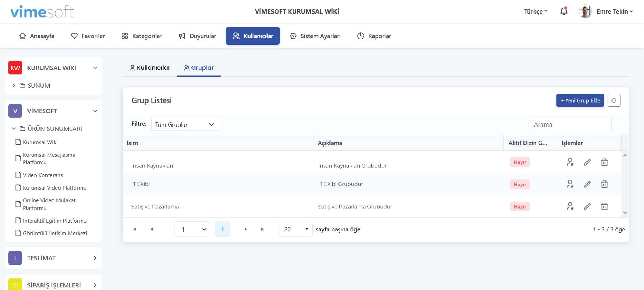Image resolution: width=644 pixels, height=290 pixels.
Task: Collapse the VİMESOFT section
Action: [95, 111]
